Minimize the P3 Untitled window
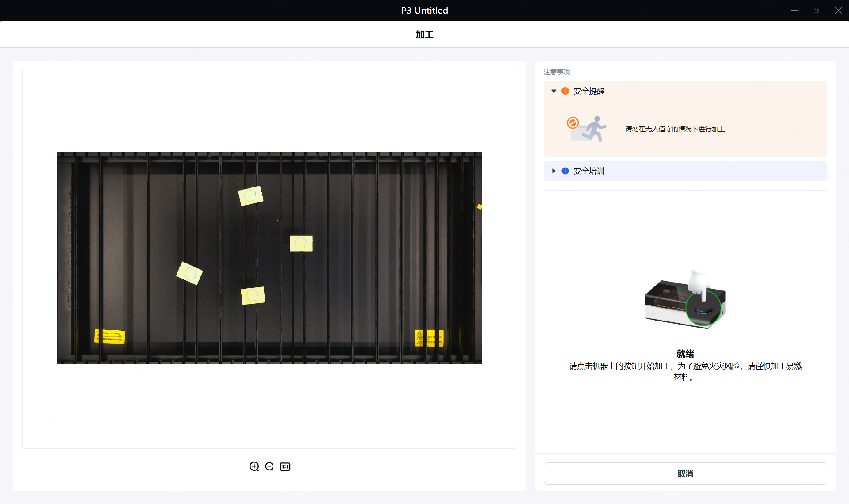849x504 pixels. [794, 10]
